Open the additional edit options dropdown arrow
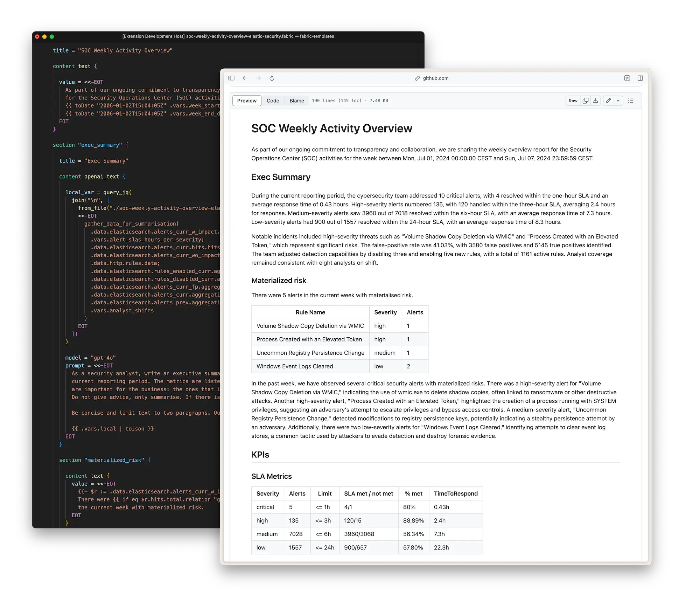 618,101
